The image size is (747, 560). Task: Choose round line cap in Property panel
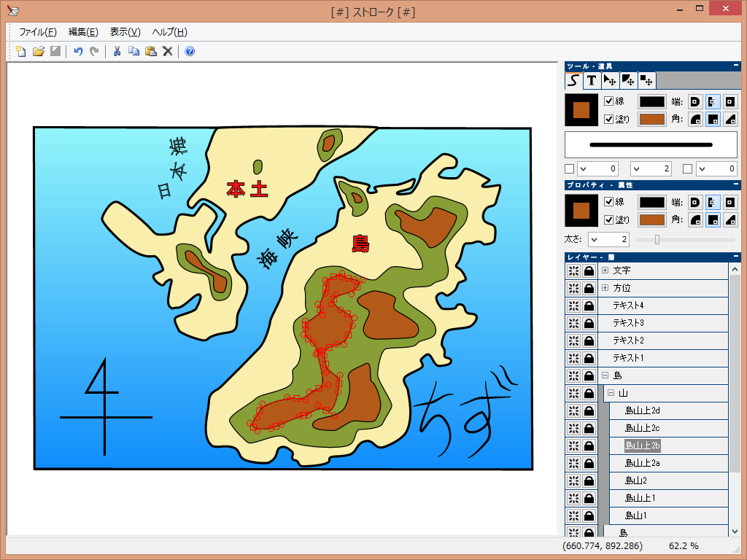tap(695, 203)
